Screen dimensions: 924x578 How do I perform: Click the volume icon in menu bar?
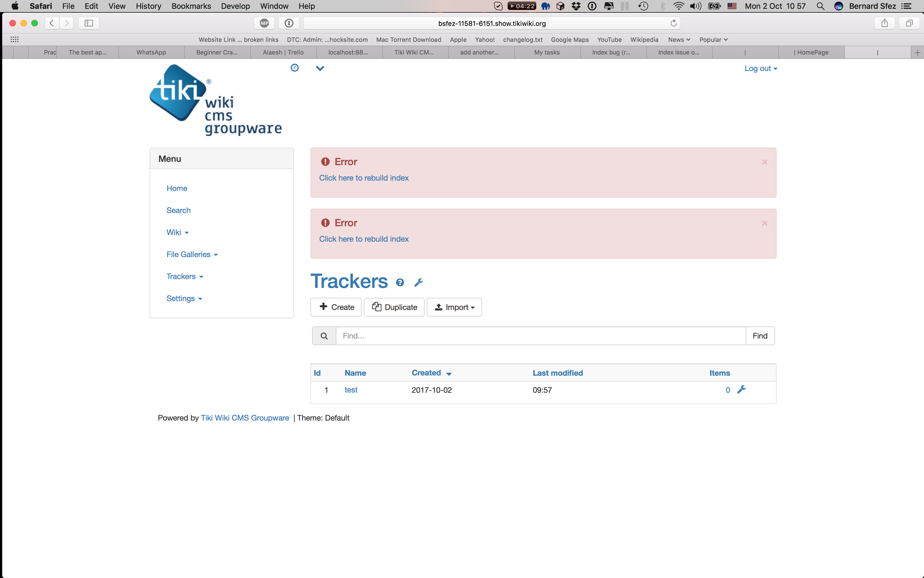(x=696, y=6)
